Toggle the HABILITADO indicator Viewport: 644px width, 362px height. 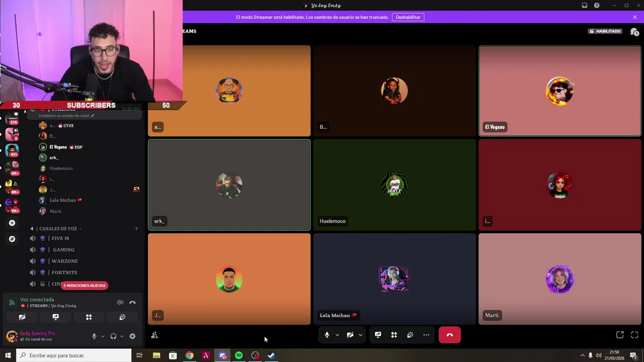pyautogui.click(x=605, y=31)
